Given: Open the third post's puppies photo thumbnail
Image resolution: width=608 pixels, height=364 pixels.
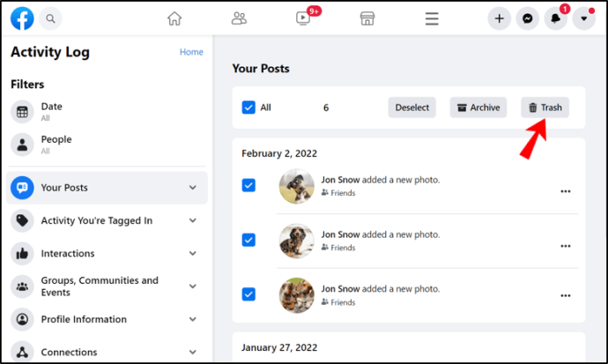Looking at the screenshot, I should coord(297,295).
